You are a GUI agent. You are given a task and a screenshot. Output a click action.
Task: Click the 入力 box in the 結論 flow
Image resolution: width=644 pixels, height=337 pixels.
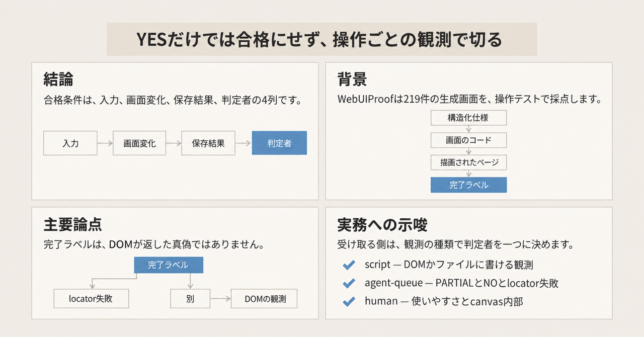[70, 143]
